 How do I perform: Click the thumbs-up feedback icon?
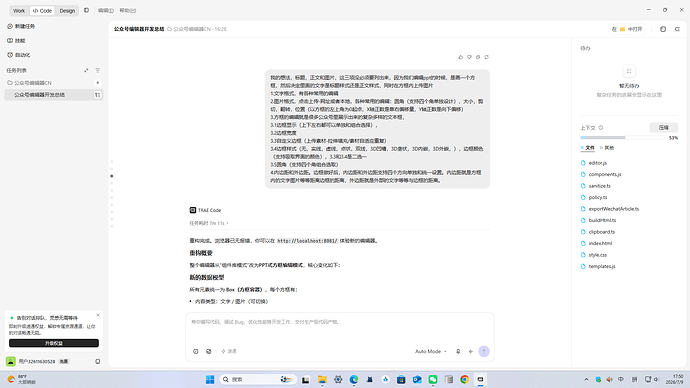coord(461,57)
